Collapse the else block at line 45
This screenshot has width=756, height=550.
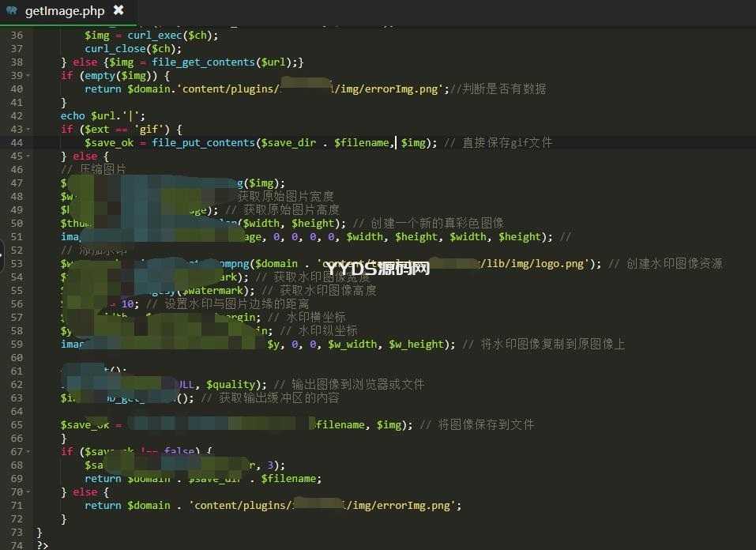28,156
